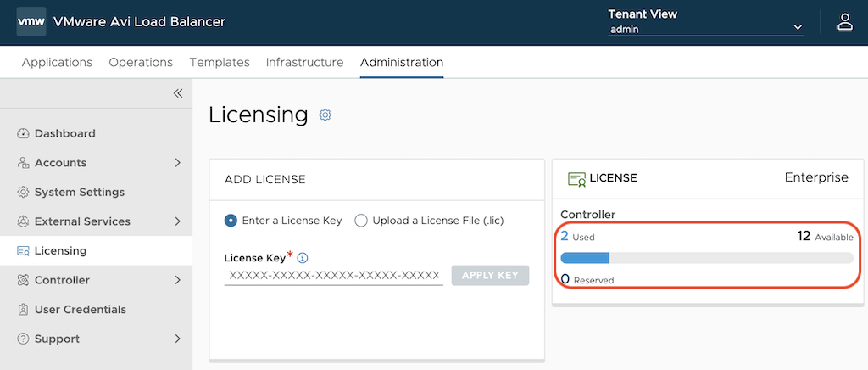This screenshot has width=868, height=370.
Task: Click green LICENSE certificate icon
Action: (576, 178)
